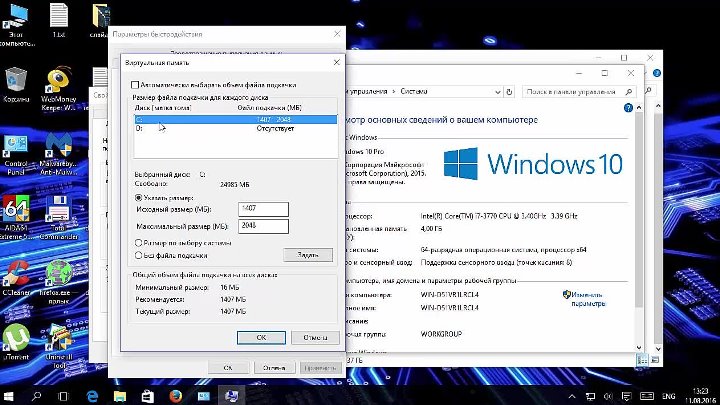
Task: Select the system managed size option
Action: [138, 243]
